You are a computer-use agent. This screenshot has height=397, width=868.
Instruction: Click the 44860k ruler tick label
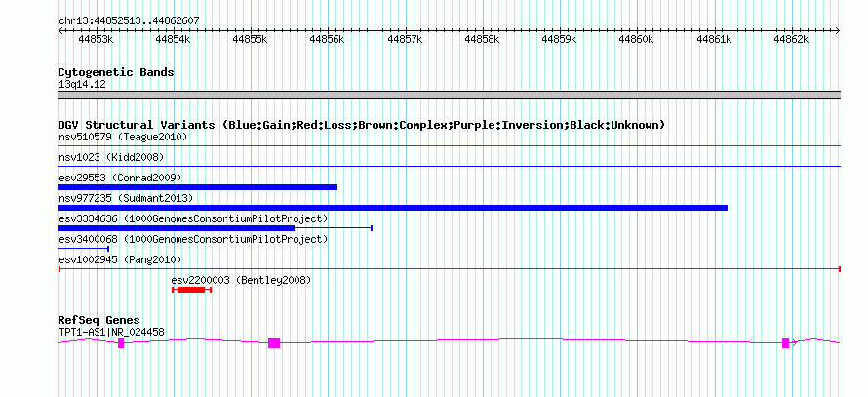(637, 39)
